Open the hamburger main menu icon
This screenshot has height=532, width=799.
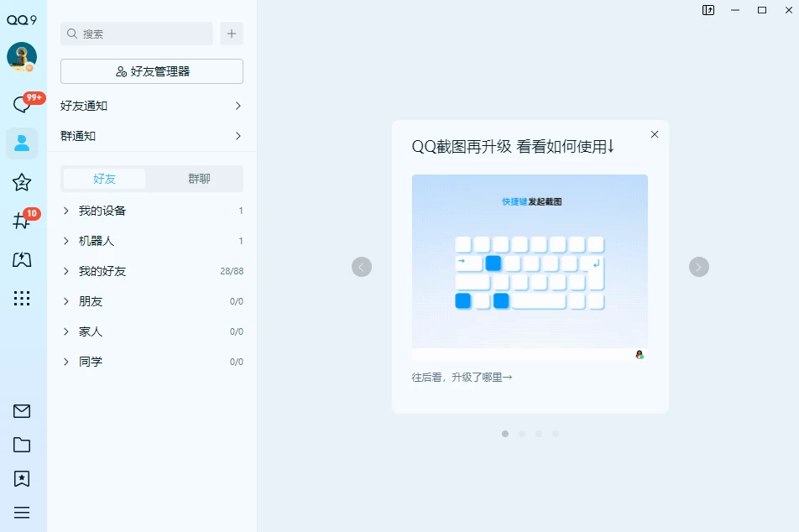point(22,512)
